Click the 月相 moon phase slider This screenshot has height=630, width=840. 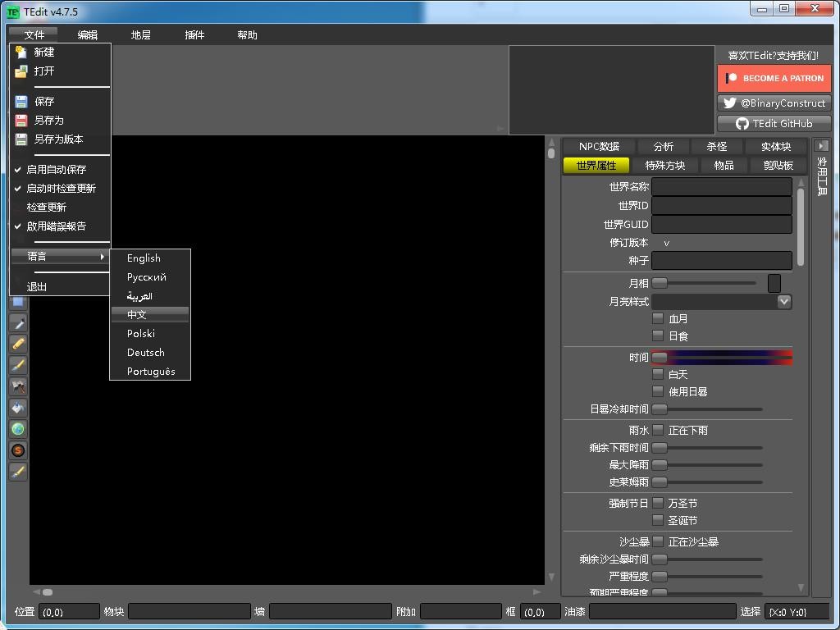(705, 283)
